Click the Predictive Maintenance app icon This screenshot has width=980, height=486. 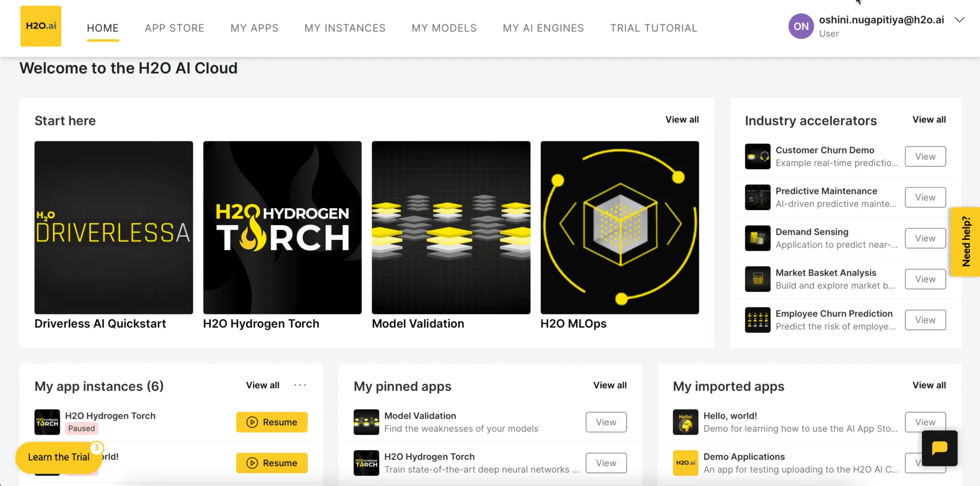(x=757, y=197)
